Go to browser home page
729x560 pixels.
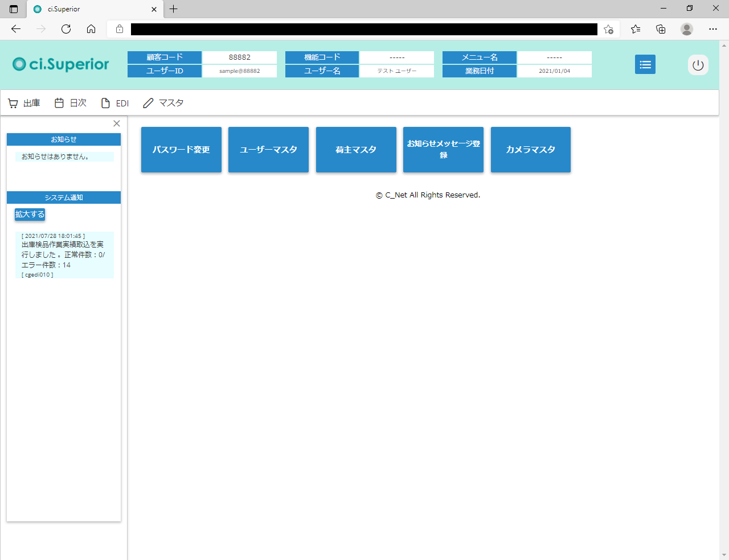coord(91,29)
